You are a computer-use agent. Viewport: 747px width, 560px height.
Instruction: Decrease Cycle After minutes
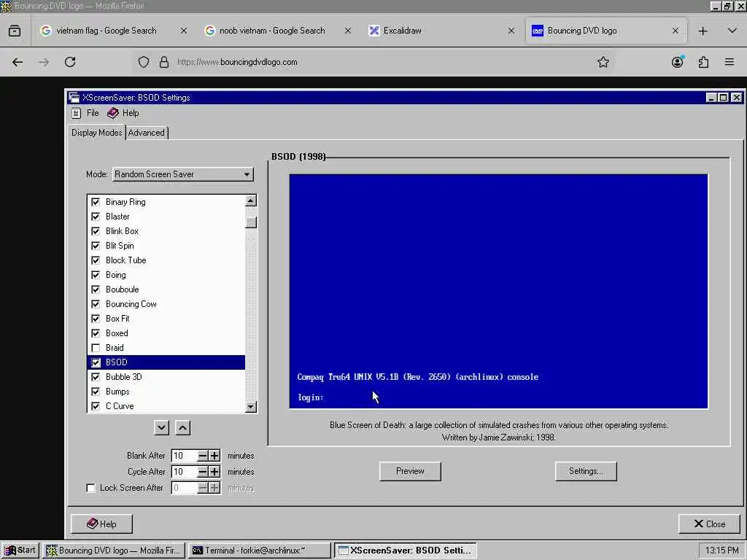tap(203, 472)
